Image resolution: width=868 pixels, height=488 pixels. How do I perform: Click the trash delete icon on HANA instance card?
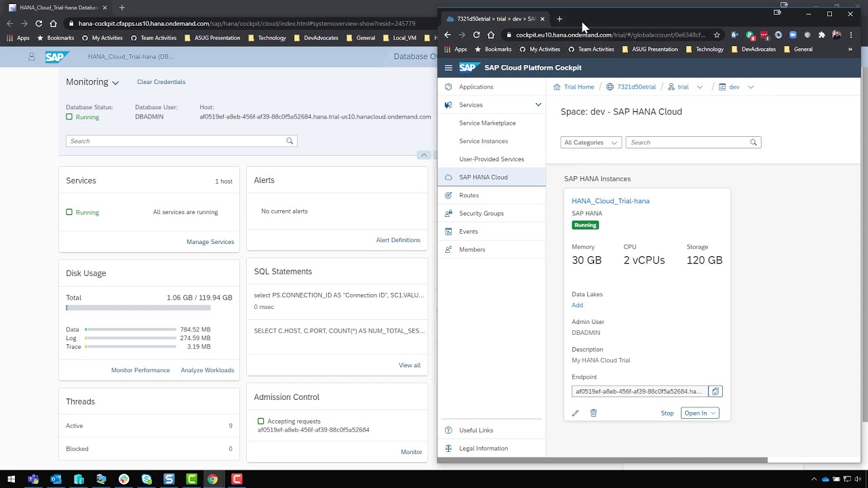(x=593, y=413)
